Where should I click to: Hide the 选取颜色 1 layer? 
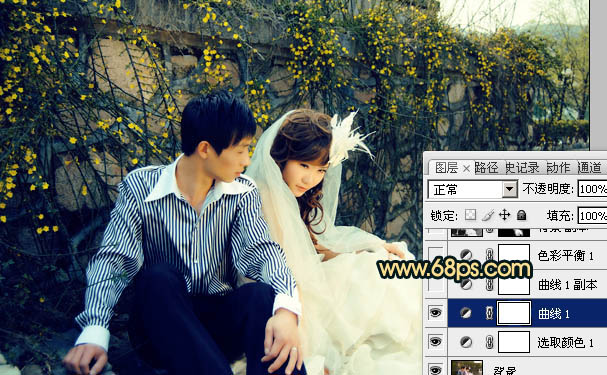click(436, 342)
